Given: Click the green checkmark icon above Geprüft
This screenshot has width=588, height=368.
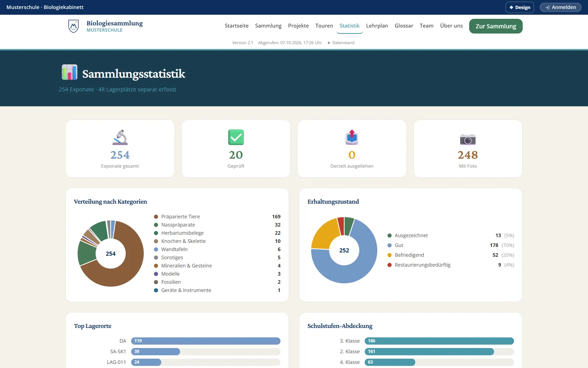Looking at the screenshot, I should point(236,137).
